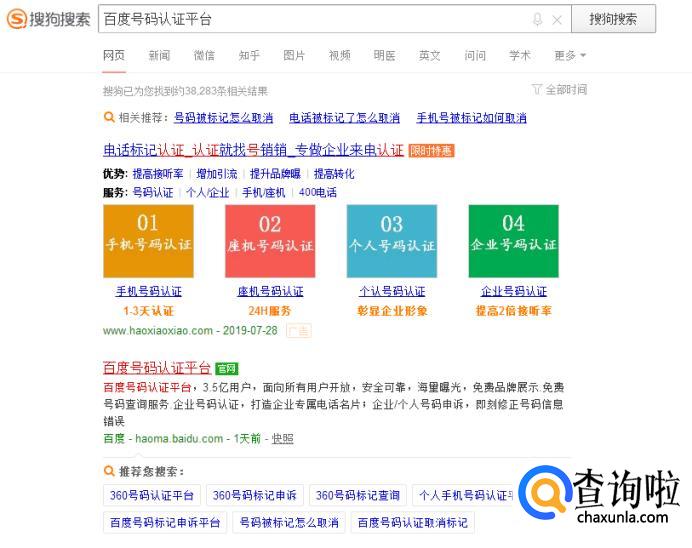The width and height of the screenshot is (692, 548).
Task: Click the 搜狗搜索 search button
Action: click(x=613, y=19)
